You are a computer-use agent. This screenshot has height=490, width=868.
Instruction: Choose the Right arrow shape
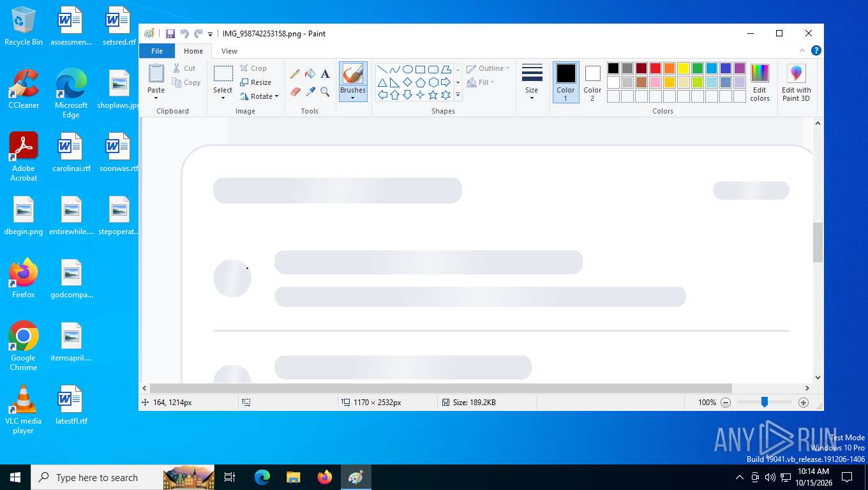click(446, 82)
